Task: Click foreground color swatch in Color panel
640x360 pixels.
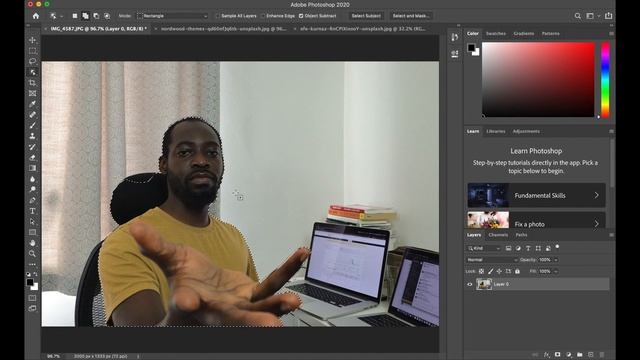Action: [x=471, y=47]
